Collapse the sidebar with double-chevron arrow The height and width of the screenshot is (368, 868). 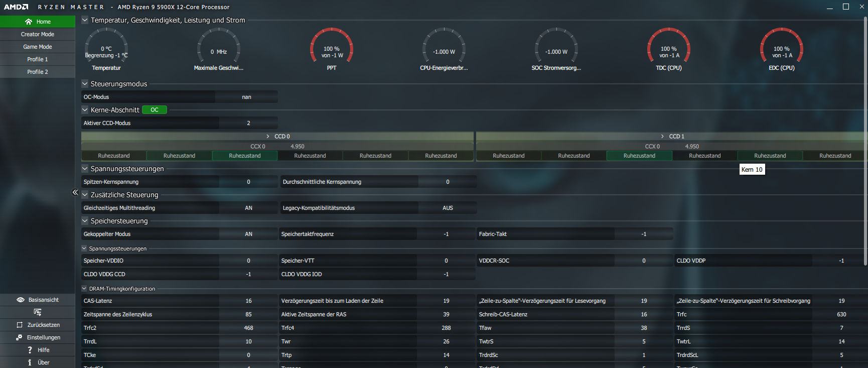point(75,192)
